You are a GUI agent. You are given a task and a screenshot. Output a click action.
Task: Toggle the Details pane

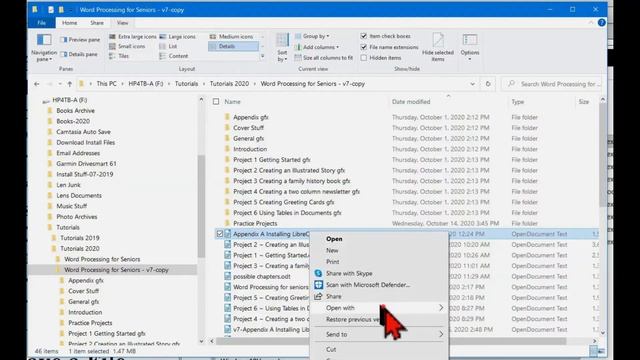(79, 54)
